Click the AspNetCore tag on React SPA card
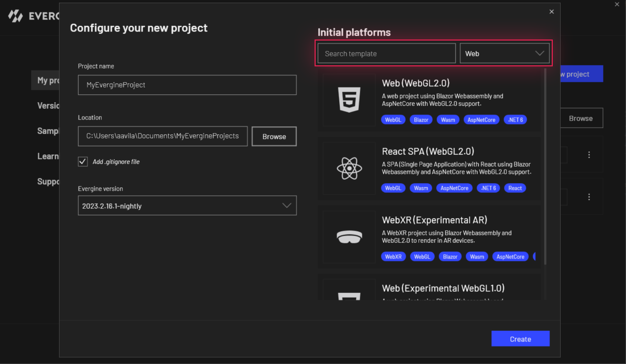This screenshot has height=364, width=626. (x=454, y=188)
